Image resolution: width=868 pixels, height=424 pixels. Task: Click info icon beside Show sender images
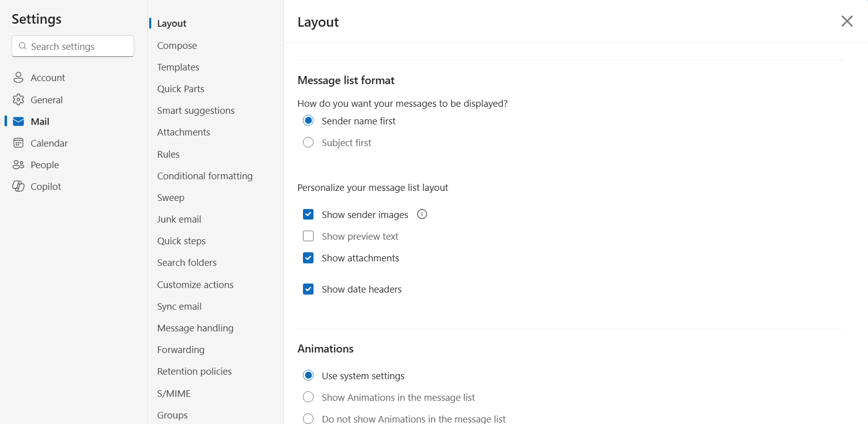click(x=422, y=214)
